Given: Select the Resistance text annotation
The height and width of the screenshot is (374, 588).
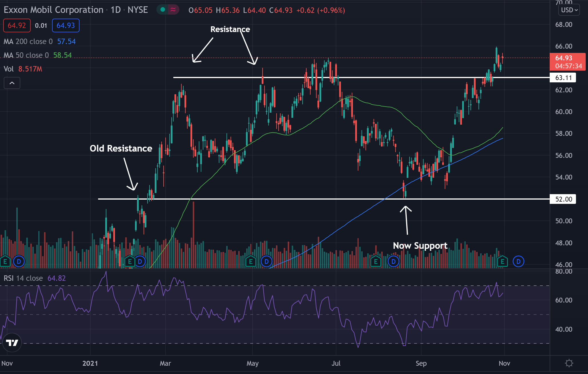Looking at the screenshot, I should [230, 29].
